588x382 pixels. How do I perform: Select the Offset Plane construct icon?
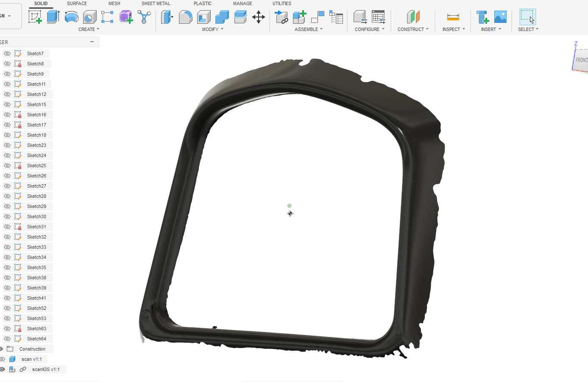[413, 17]
